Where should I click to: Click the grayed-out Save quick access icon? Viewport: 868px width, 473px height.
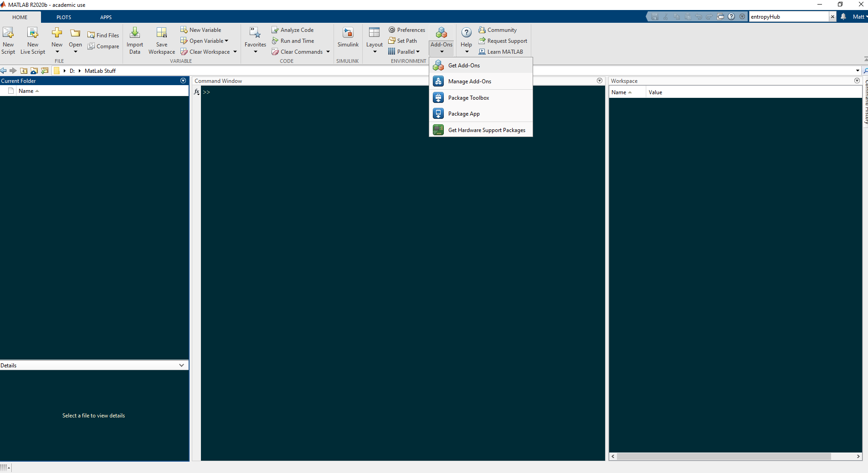(655, 16)
